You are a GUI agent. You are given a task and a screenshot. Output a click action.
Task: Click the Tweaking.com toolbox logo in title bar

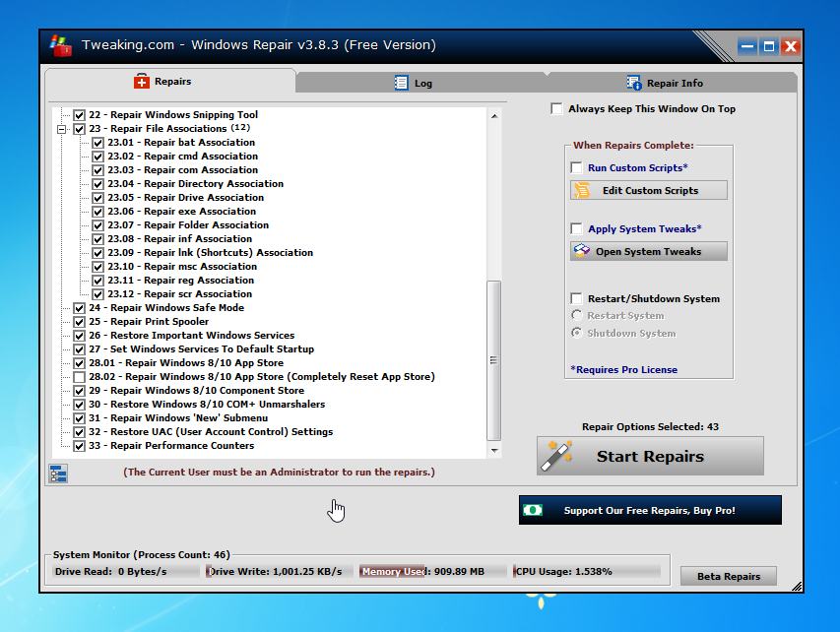point(60,46)
